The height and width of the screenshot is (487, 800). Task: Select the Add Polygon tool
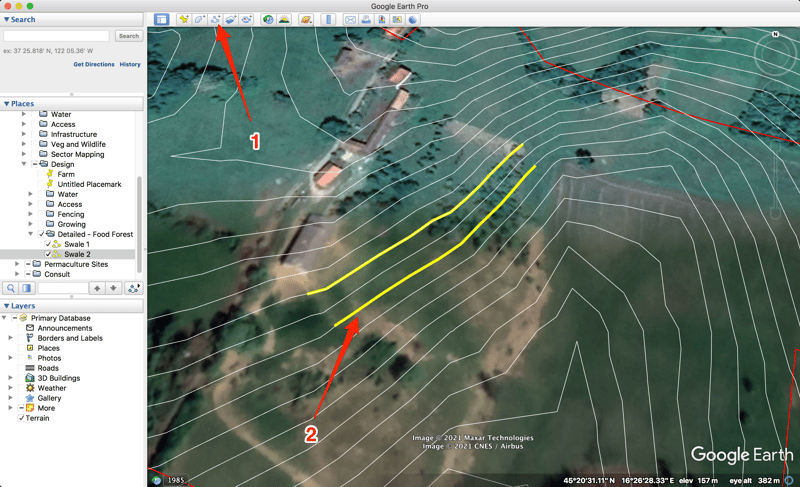[x=199, y=19]
